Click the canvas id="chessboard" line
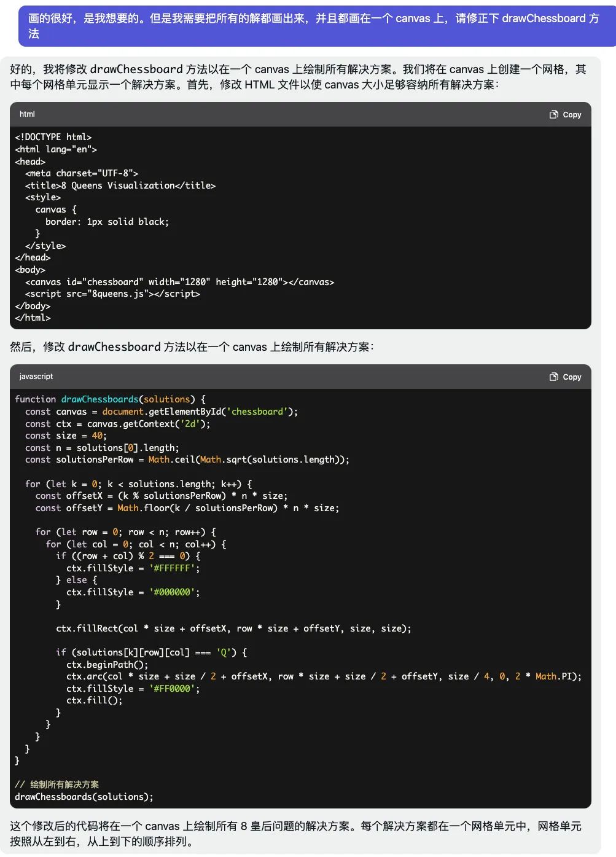This screenshot has height=857, width=616. click(180, 282)
